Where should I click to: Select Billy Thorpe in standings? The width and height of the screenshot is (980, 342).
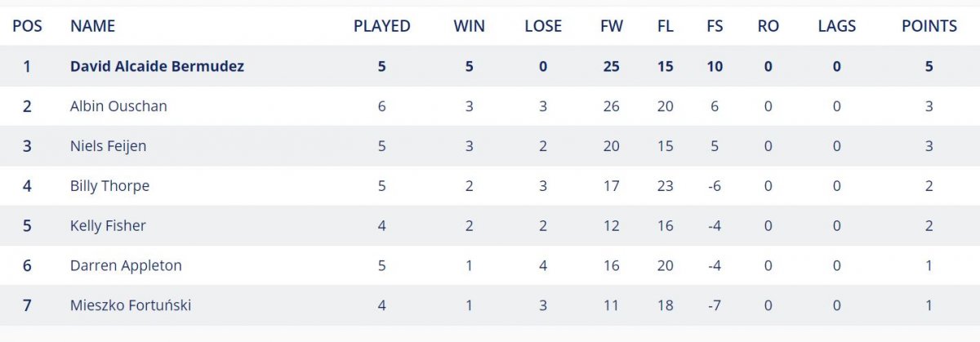pos(109,186)
